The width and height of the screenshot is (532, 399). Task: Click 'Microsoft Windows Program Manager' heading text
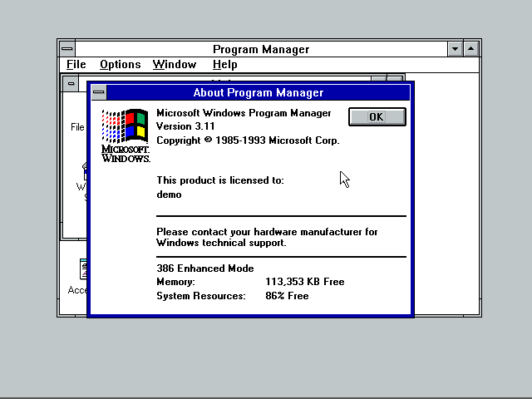point(244,113)
